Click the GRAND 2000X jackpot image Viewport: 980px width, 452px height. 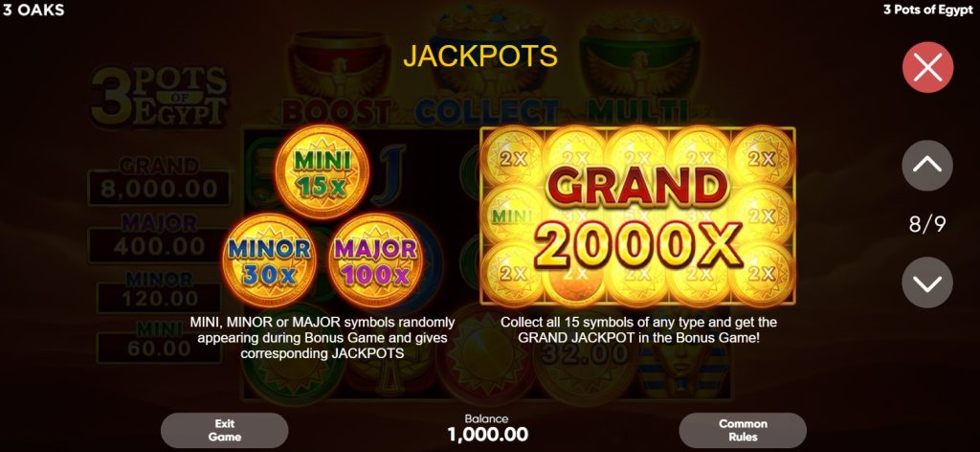click(637, 216)
